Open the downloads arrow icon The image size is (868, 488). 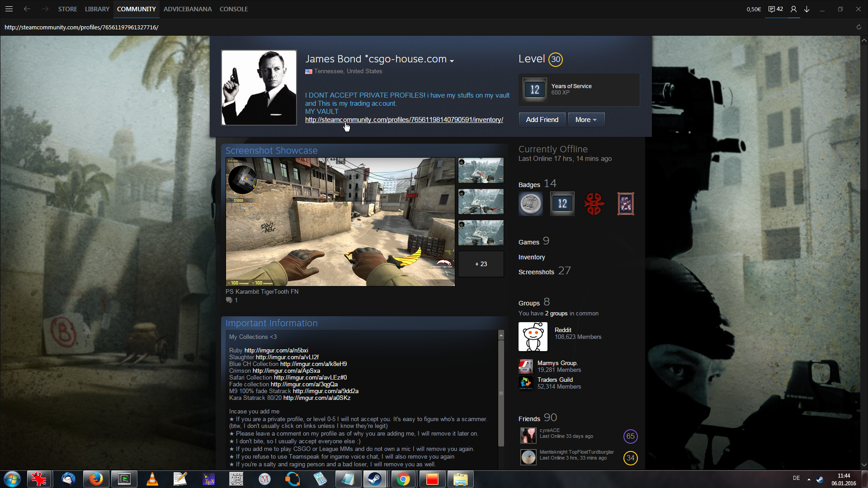[807, 9]
